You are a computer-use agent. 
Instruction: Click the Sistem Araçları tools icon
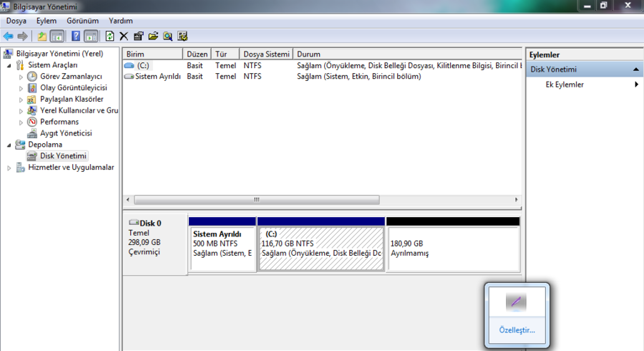coord(20,65)
